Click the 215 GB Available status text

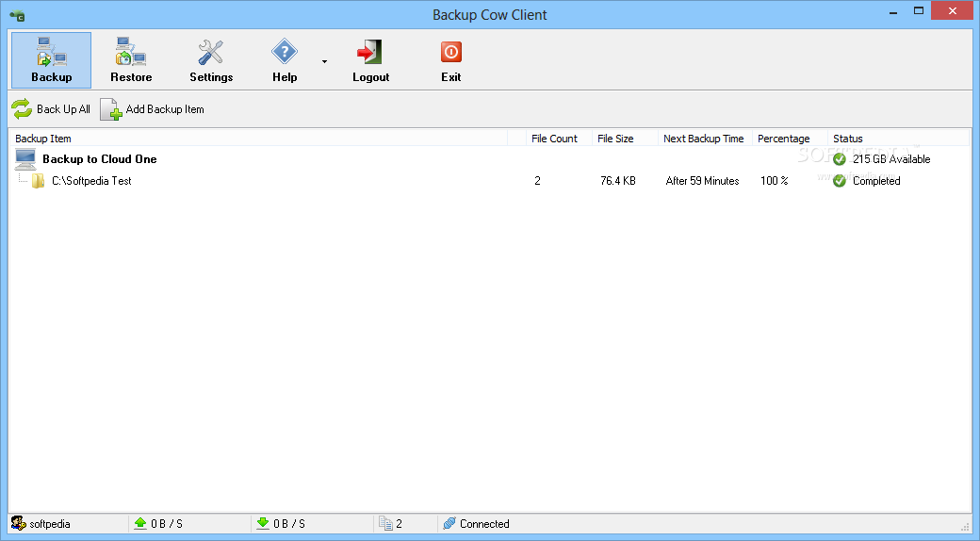891,159
